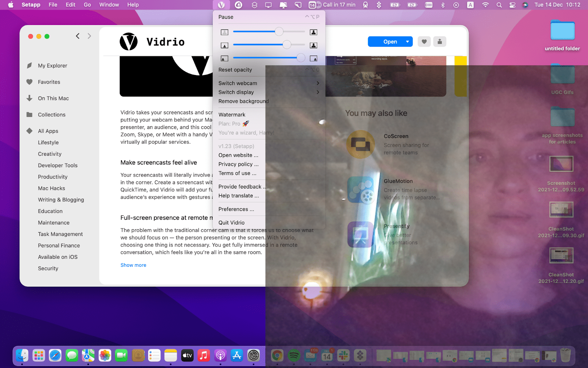Select Quit Vidrio

tap(269, 223)
